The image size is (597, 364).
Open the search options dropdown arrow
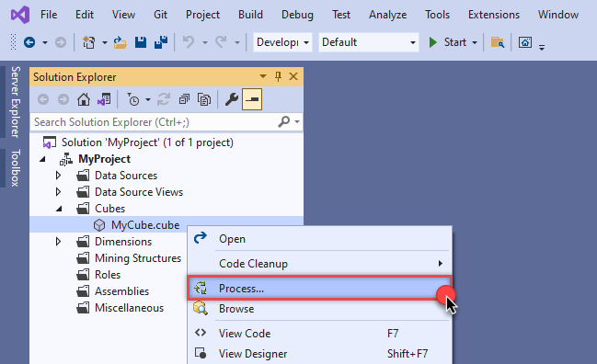(297, 122)
